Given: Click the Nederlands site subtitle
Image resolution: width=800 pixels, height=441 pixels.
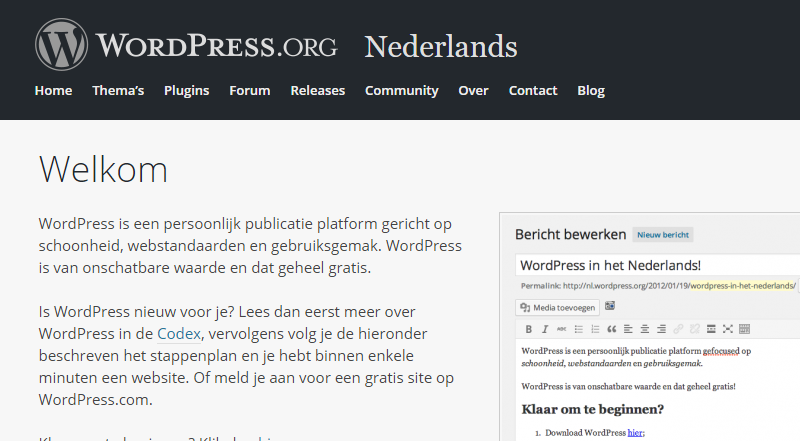Looking at the screenshot, I should pyautogui.click(x=441, y=46).
